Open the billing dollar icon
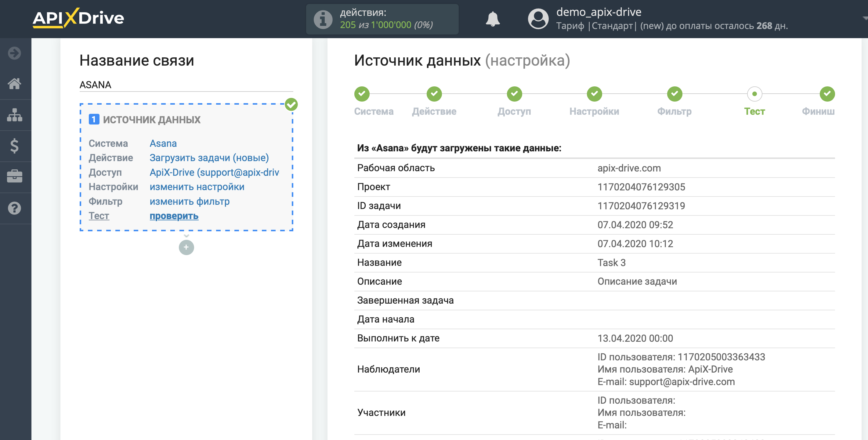868x440 pixels. click(14, 146)
